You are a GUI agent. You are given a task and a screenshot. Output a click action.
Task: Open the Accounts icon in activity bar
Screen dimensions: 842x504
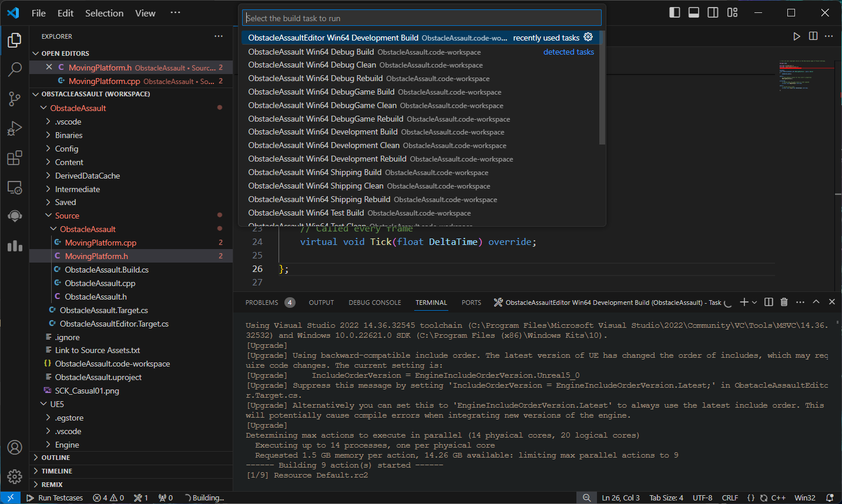pos(15,448)
